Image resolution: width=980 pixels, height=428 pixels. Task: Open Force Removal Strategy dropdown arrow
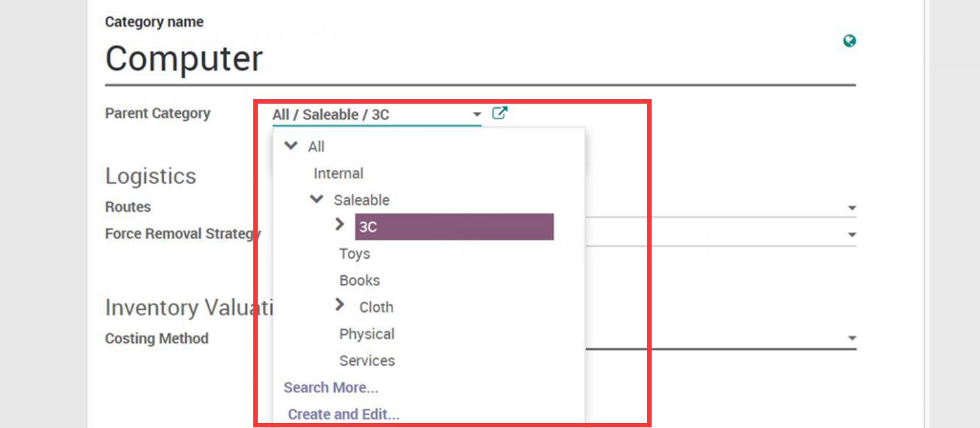point(851,235)
